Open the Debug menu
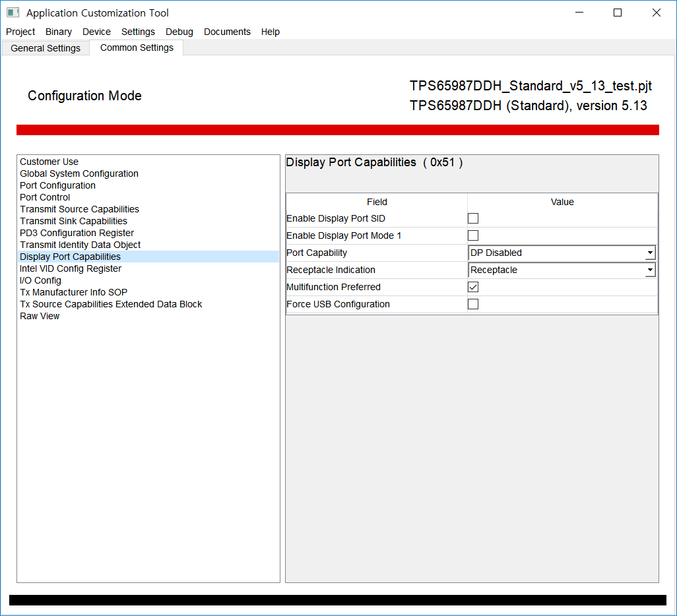Image resolution: width=677 pixels, height=616 pixels. [179, 32]
